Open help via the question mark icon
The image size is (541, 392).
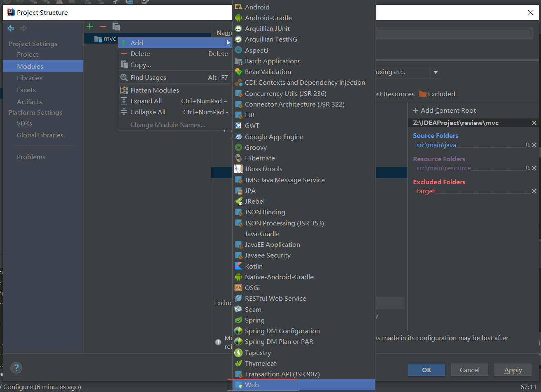pos(16,368)
